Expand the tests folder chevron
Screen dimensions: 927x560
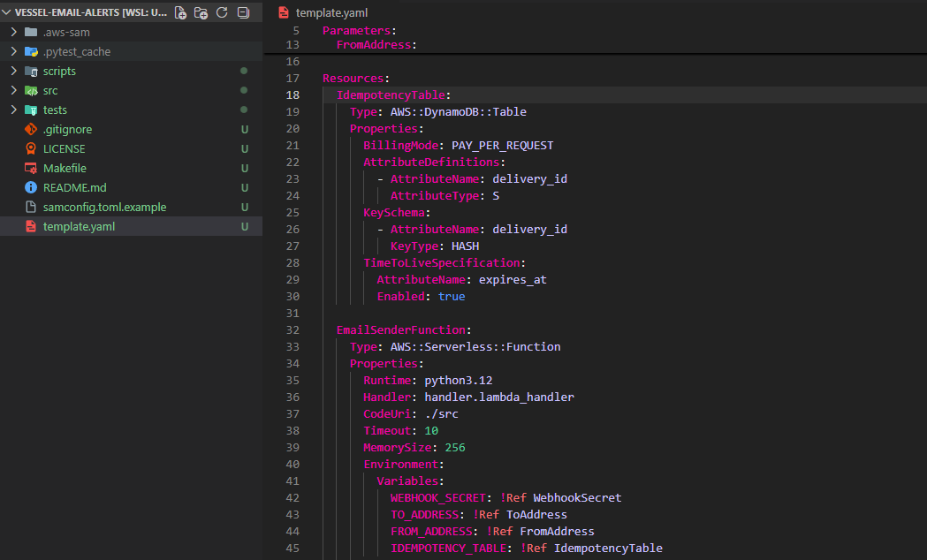13,110
